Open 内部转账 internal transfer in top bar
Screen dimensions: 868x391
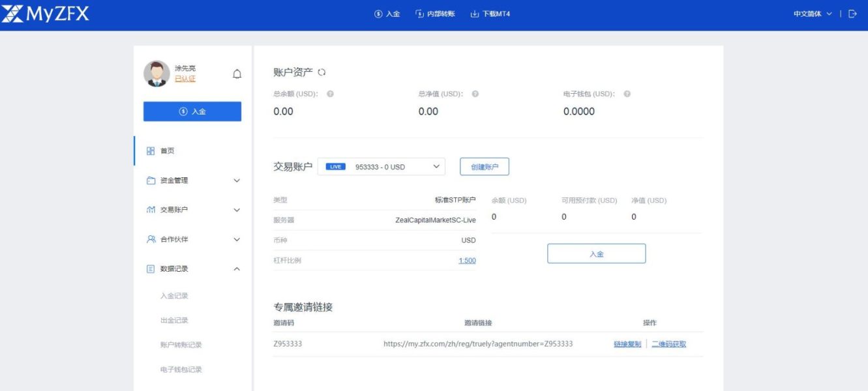pos(435,14)
